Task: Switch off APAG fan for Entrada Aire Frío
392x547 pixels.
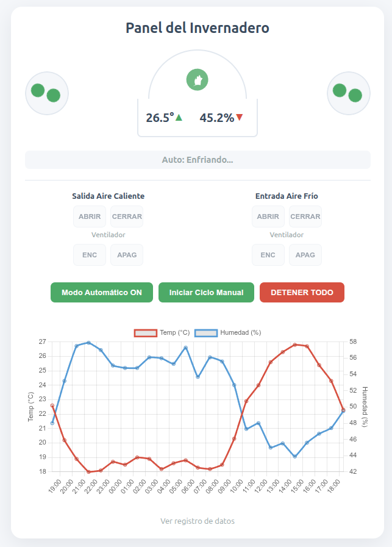Action: coord(305,255)
